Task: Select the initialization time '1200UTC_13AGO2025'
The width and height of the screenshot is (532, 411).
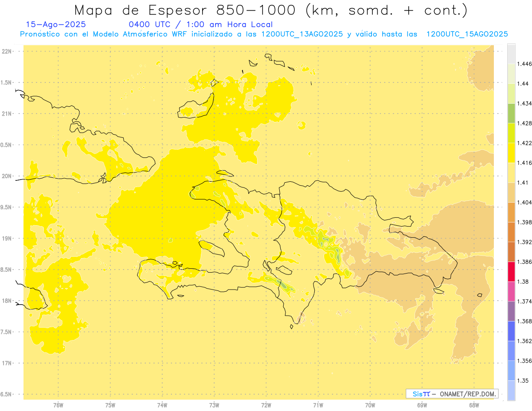Action: (x=302, y=34)
